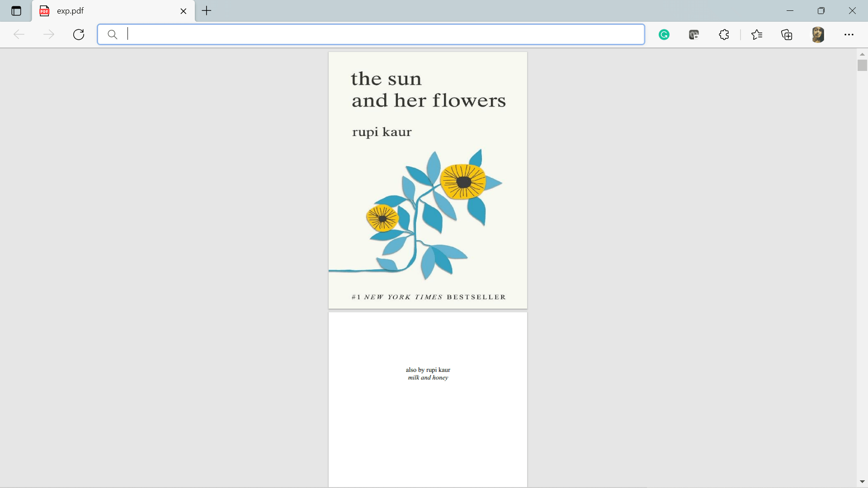Click the Grammarly extension icon

[664, 34]
